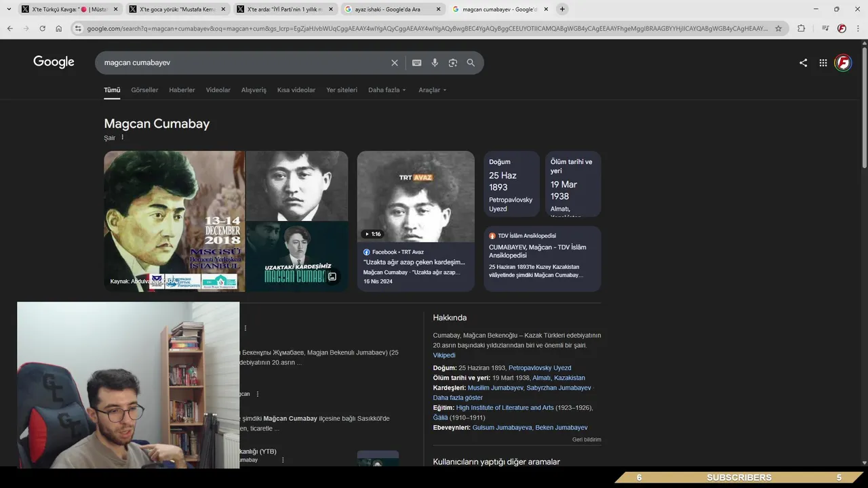Select the Kısa videolar results tab
The image size is (868, 488).
tap(296, 89)
